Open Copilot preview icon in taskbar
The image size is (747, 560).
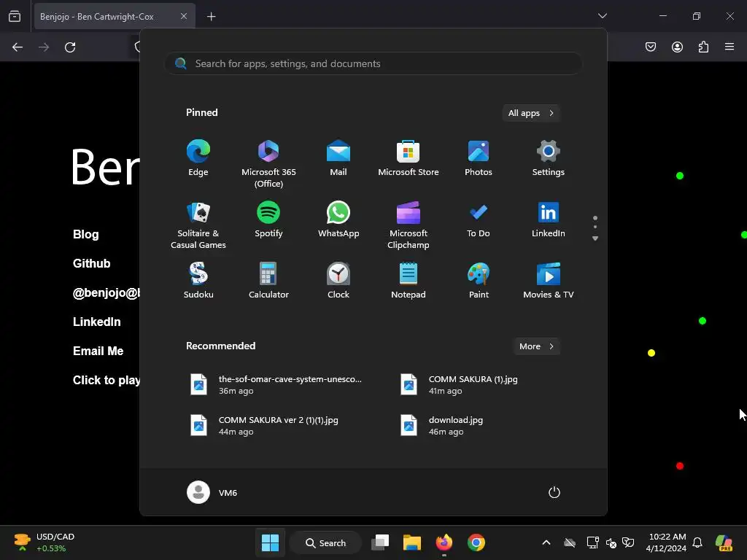click(x=724, y=542)
